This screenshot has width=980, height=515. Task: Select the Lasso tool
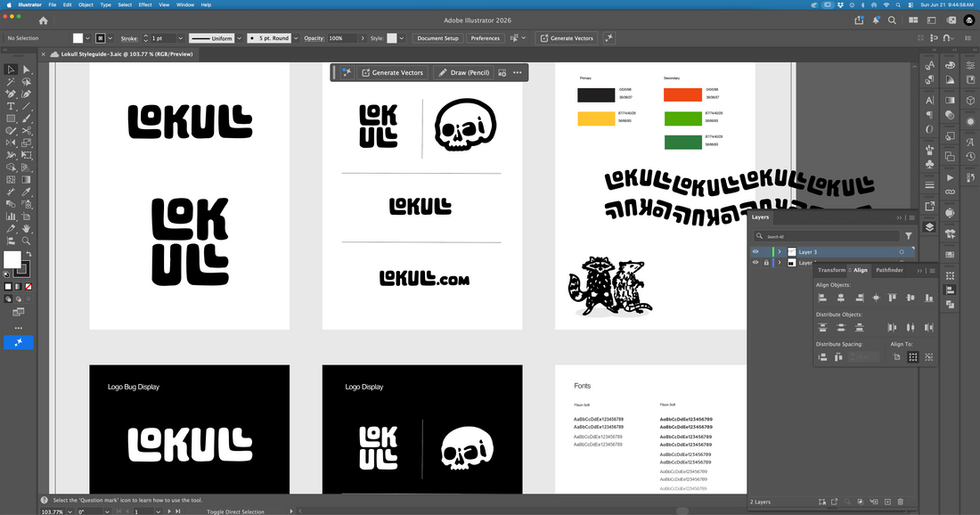click(x=26, y=82)
